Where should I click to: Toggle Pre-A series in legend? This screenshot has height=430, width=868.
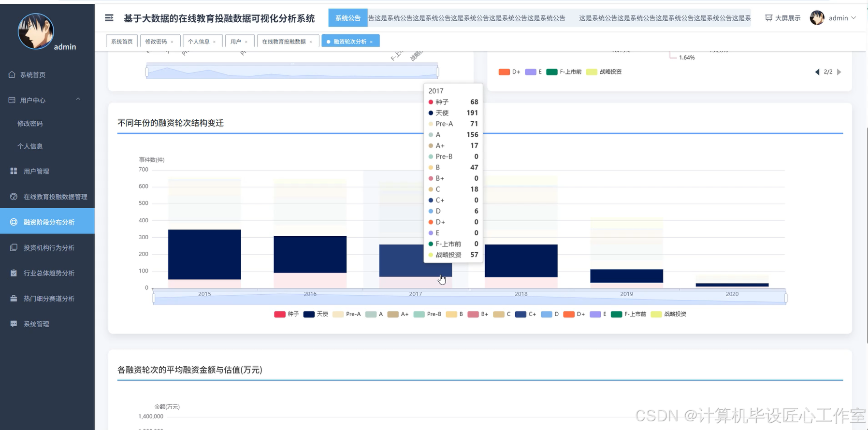(x=347, y=314)
